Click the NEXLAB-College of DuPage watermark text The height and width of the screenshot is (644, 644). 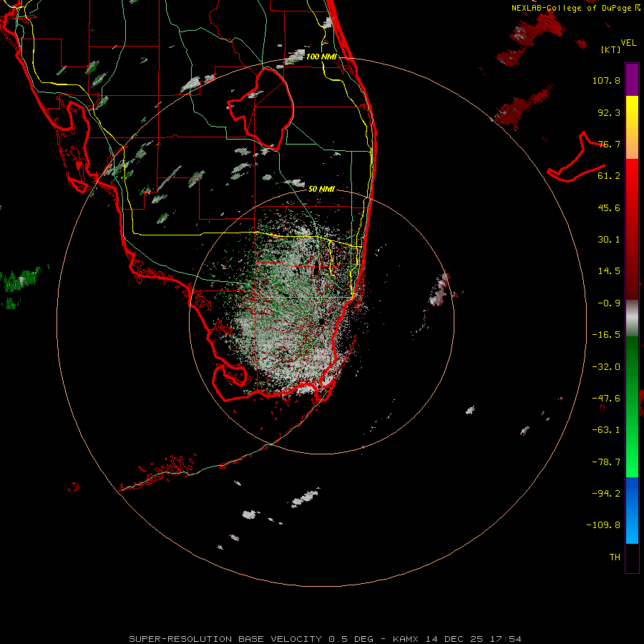tap(575, 8)
